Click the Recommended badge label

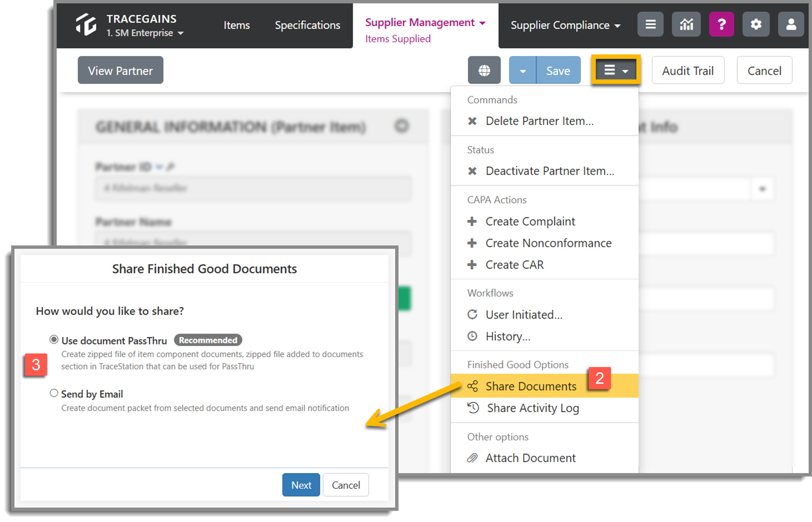pos(208,340)
